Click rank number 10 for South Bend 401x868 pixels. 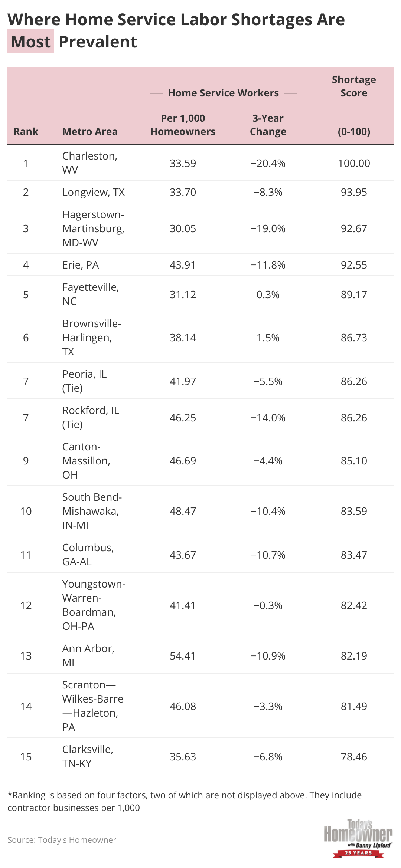[26, 511]
